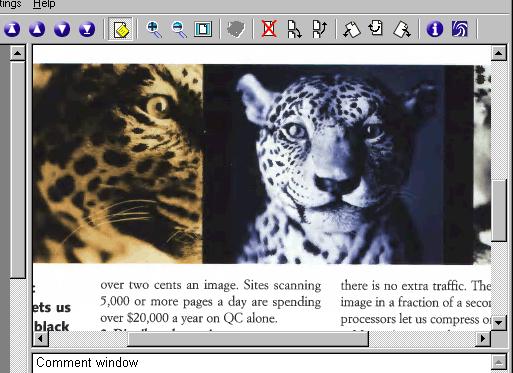
Task: Click inside the Comment window field
Action: click(x=262, y=363)
